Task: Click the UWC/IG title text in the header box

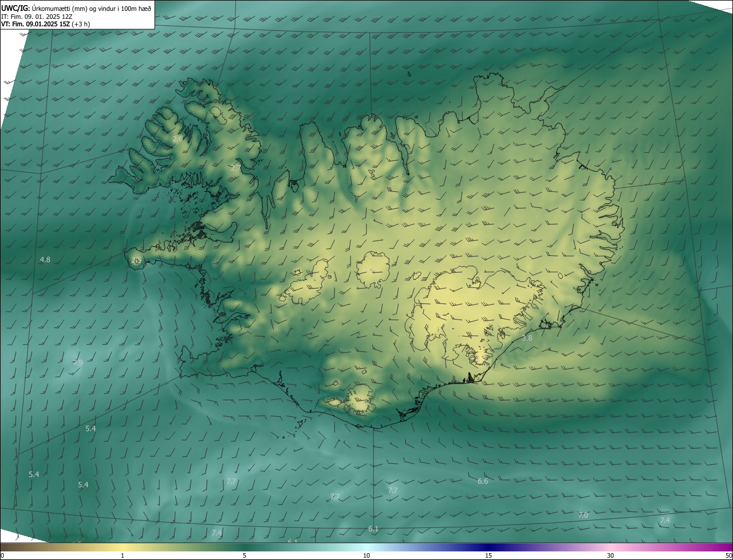Action: pos(15,9)
